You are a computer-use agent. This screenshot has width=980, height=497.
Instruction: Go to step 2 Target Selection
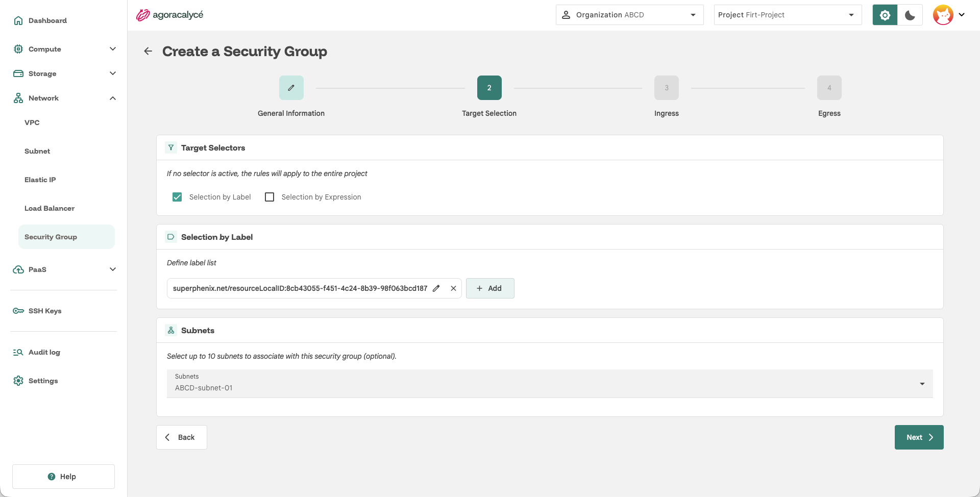(489, 88)
